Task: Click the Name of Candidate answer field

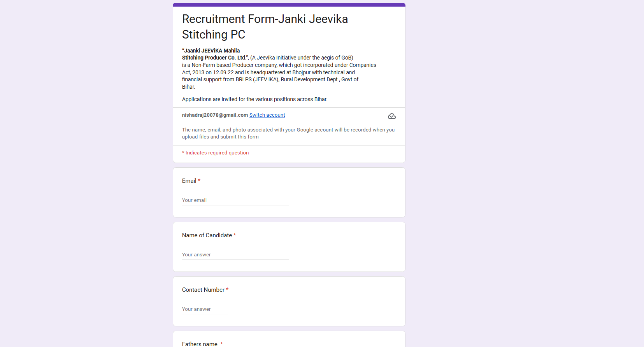Action: pos(235,255)
